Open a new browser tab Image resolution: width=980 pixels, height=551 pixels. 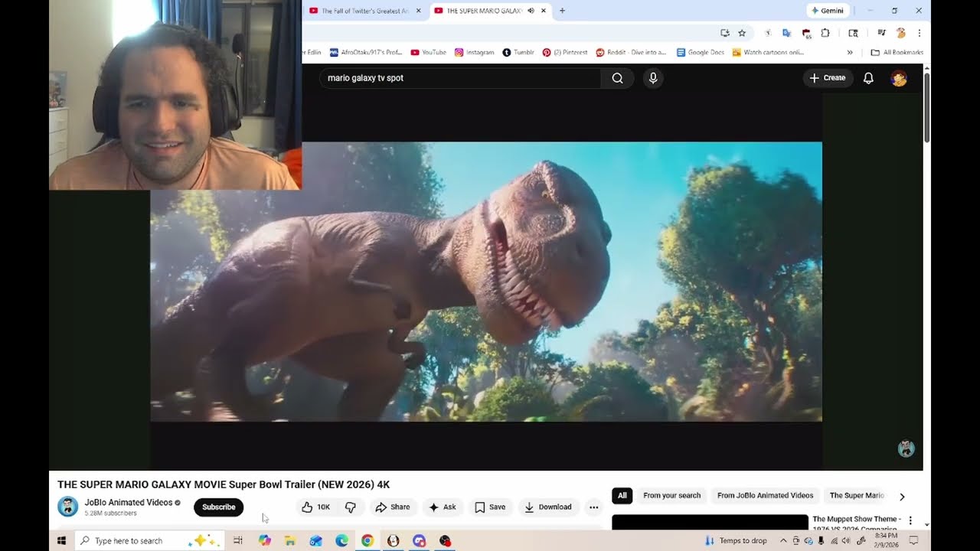[562, 11]
